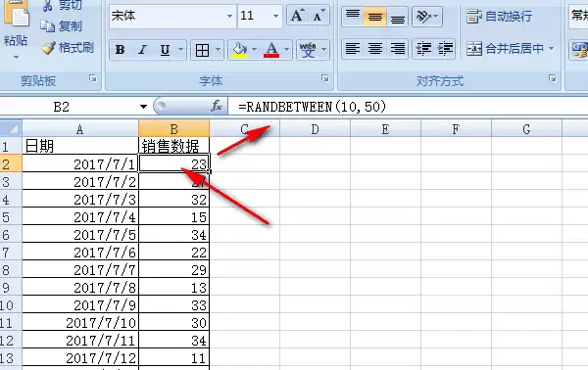Open the font size dropdown arrow
Viewport: 588px width, 370px height.
click(276, 16)
